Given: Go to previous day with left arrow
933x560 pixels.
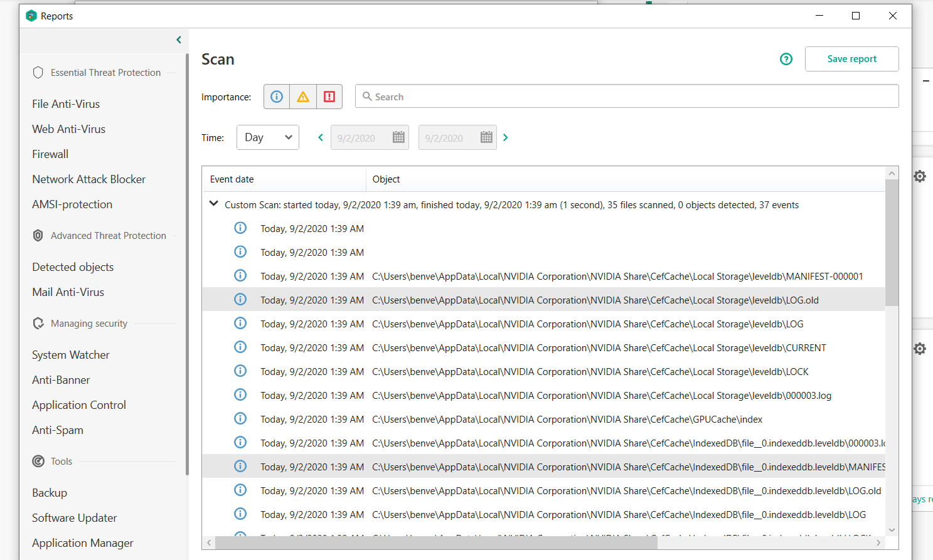Looking at the screenshot, I should tap(321, 137).
